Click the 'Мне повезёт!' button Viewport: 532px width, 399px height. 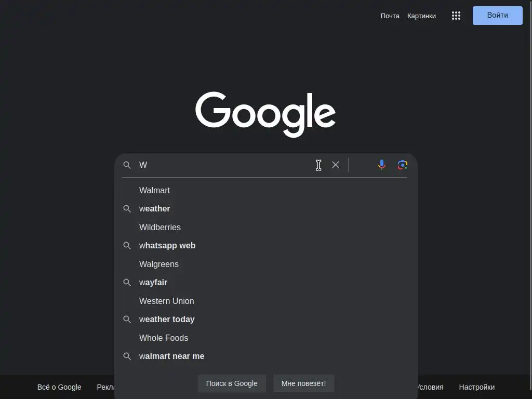click(x=303, y=384)
